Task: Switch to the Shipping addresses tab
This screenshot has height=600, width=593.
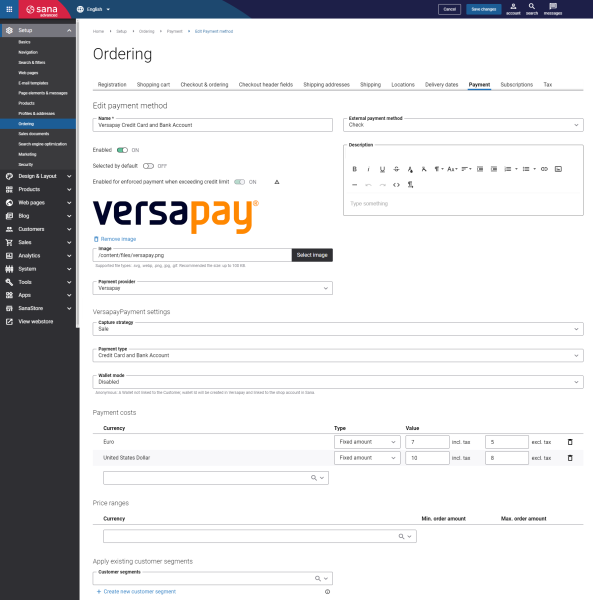Action: 326,85
